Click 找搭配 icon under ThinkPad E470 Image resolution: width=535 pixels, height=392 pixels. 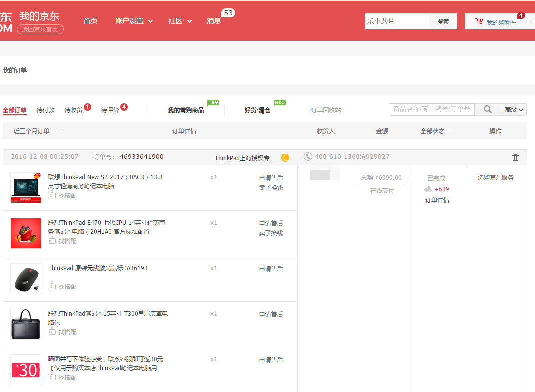[52, 240]
